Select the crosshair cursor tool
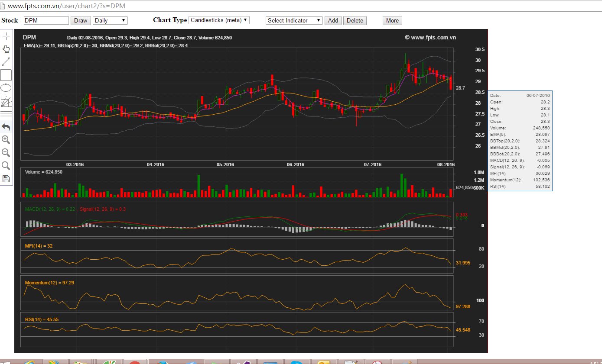This screenshot has height=364, width=602. click(x=6, y=36)
